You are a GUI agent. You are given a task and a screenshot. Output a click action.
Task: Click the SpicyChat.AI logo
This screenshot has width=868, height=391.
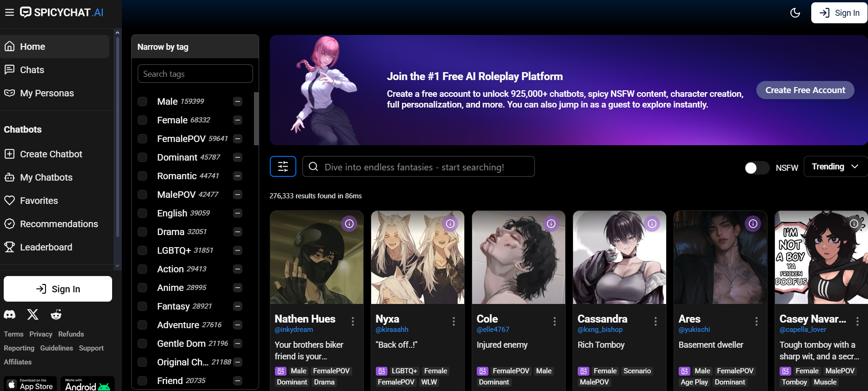tap(62, 13)
